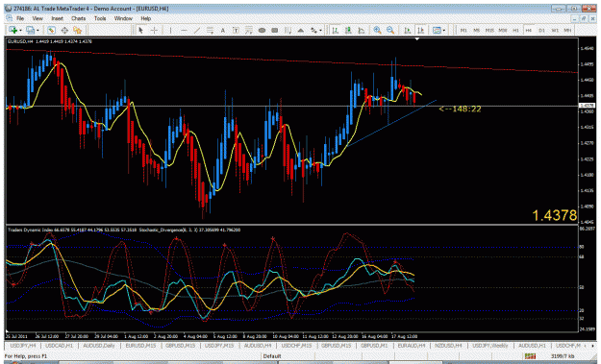Image resolution: width=601 pixels, height=364 pixels.
Task: Switch to EURAUD,H4 chart tab
Action: pyautogui.click(x=412, y=346)
